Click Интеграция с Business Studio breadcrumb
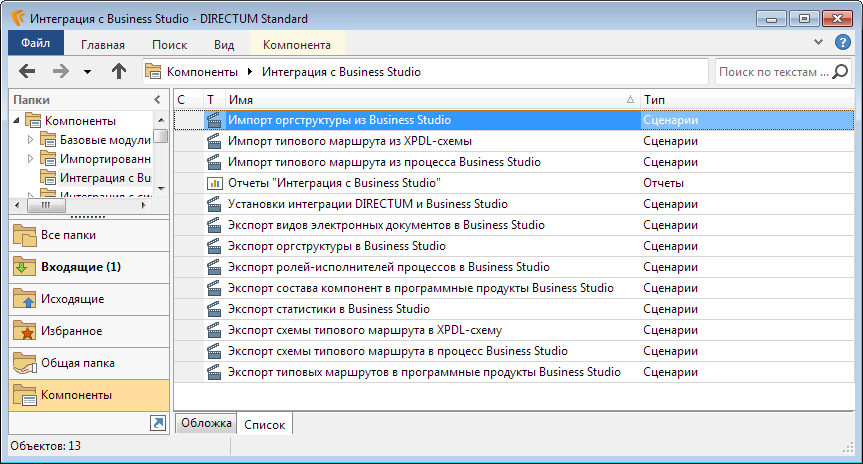863x464 pixels. (x=341, y=72)
